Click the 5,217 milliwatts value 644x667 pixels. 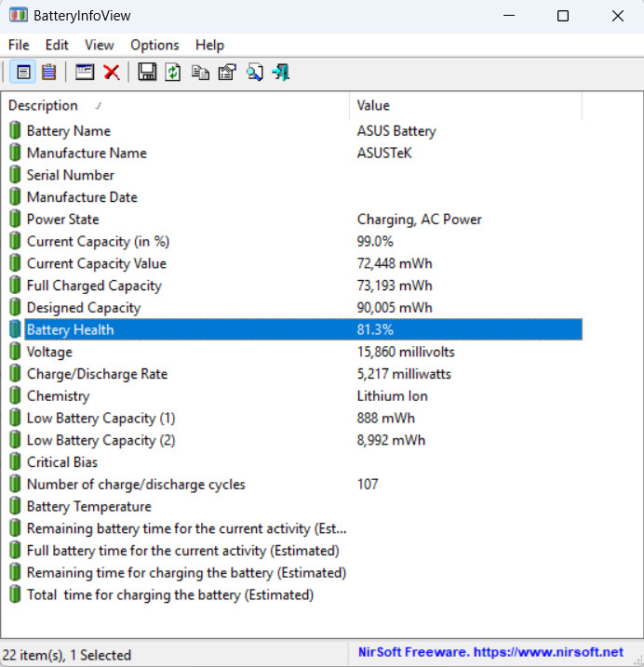404,374
